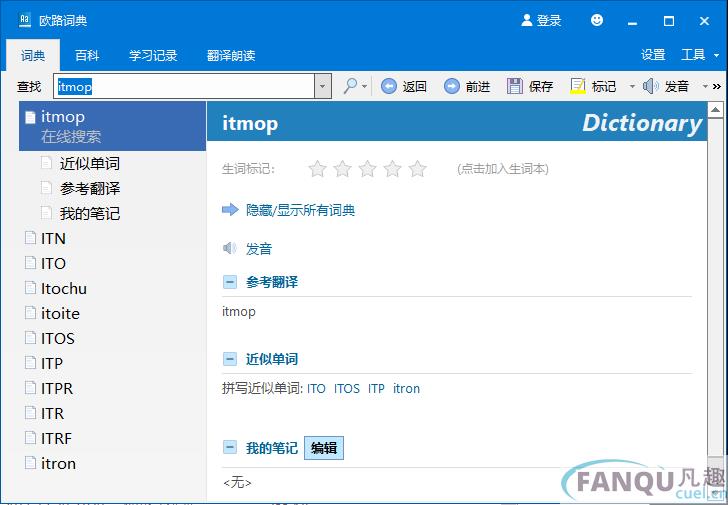The width and height of the screenshot is (728, 505).
Task: Select ITRF in the word list
Action: click(56, 439)
